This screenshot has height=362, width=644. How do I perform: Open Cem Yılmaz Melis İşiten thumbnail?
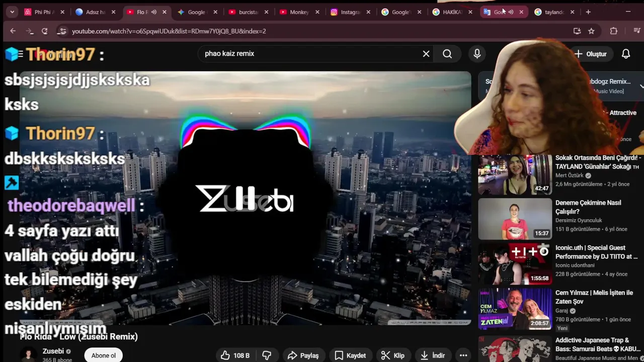(x=515, y=309)
